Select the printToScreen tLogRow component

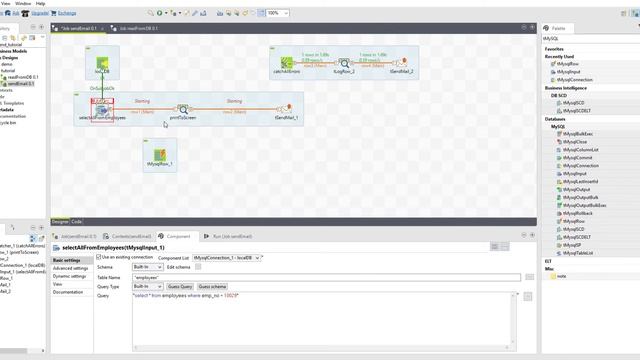[x=183, y=110]
